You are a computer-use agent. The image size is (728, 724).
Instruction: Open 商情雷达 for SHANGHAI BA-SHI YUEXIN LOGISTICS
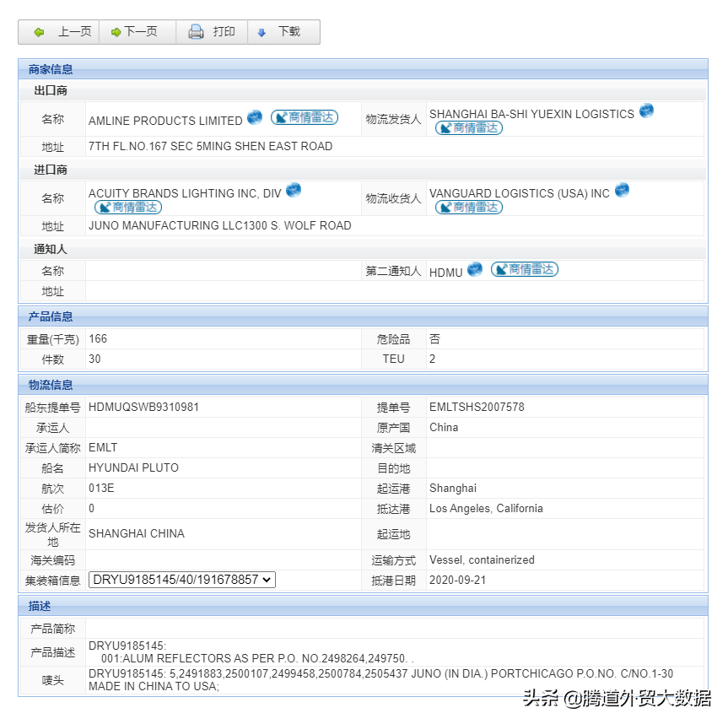click(x=468, y=128)
